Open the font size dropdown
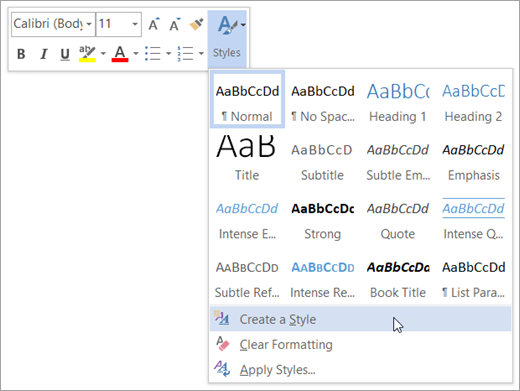The height and width of the screenshot is (391, 520). point(135,24)
